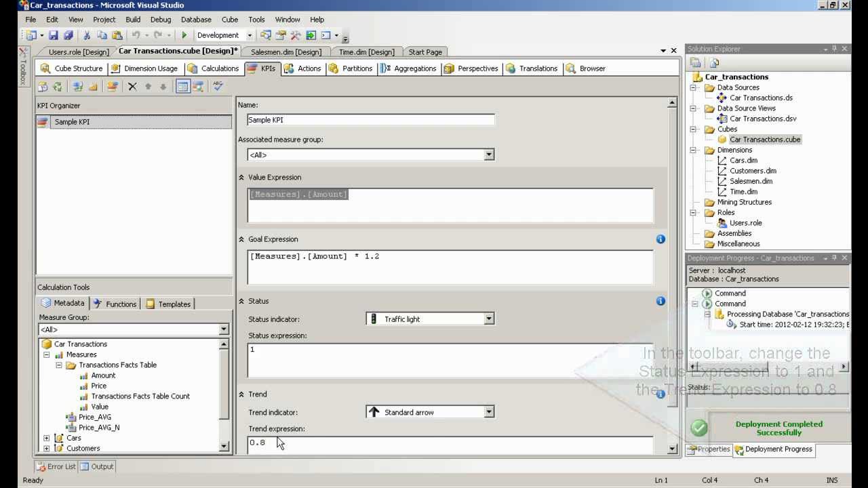This screenshot has width=868, height=488.
Task: Expand the Cars dimension node
Action: [x=47, y=438]
